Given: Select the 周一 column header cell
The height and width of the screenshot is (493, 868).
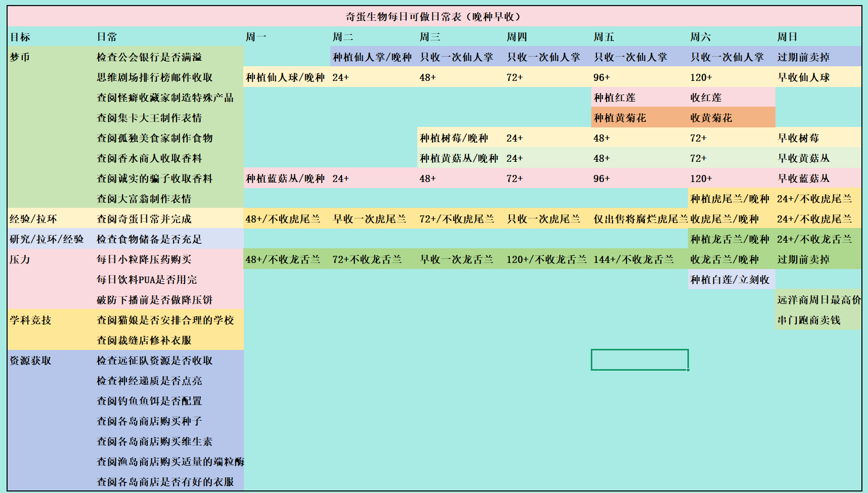Looking at the screenshot, I should point(286,37).
